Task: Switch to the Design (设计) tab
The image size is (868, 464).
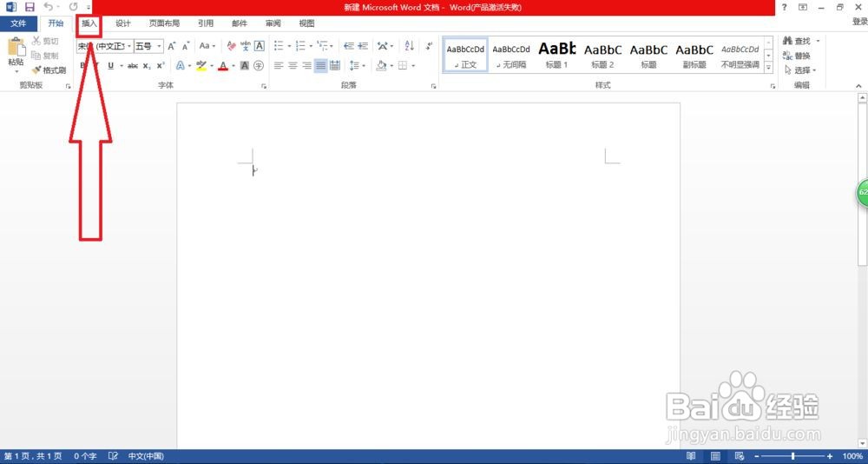Action: [x=123, y=23]
